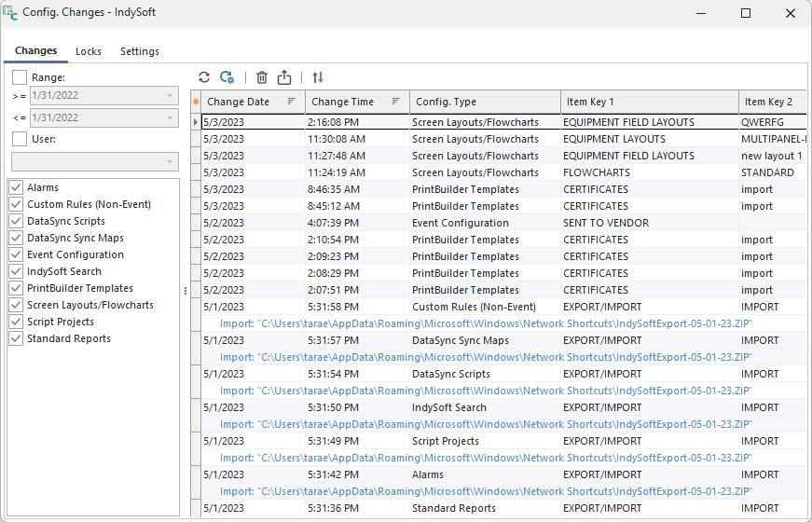Select the SENT TO VENDOR cell
This screenshot has height=522, width=812.
click(650, 223)
